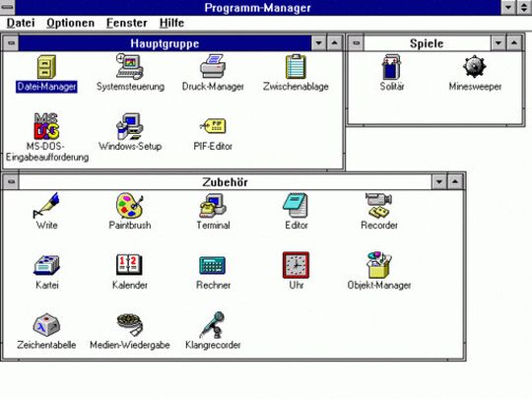Open Hauptgruppe window control menu box

click(11, 43)
